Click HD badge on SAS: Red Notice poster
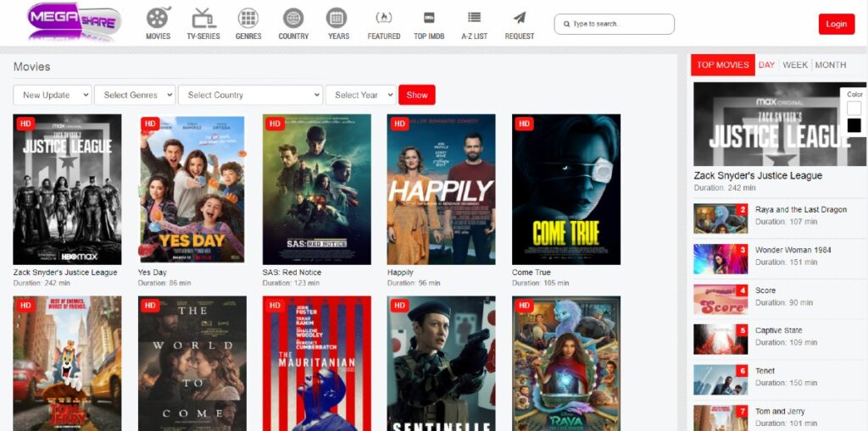The width and height of the screenshot is (868, 431). [275, 124]
